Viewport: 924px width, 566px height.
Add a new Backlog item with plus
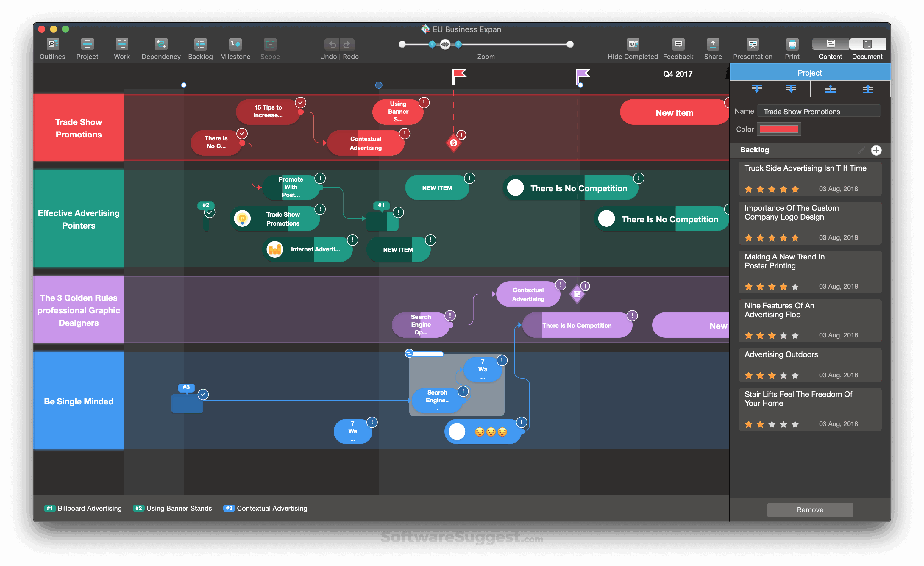tap(877, 150)
